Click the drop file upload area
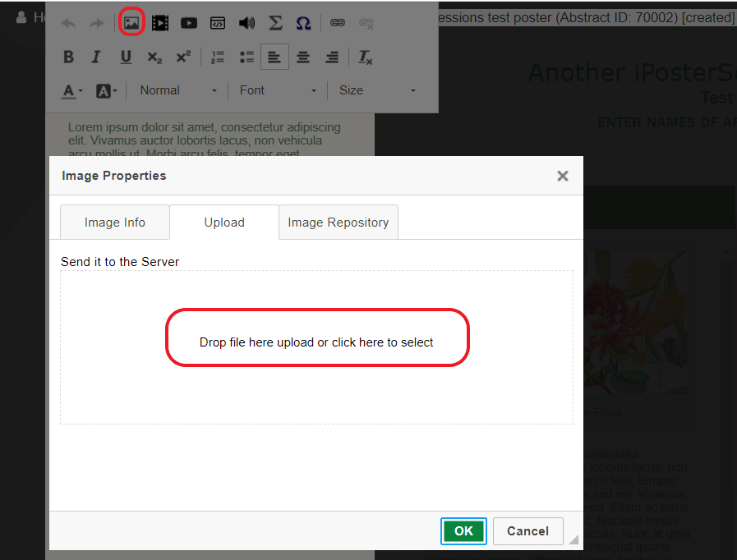 tap(316, 347)
